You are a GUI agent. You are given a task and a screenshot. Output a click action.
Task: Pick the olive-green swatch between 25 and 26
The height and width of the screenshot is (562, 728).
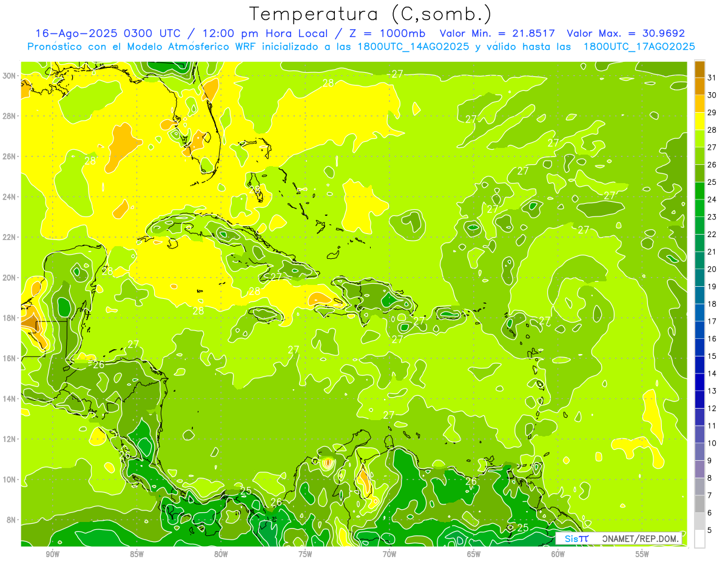coord(699,173)
